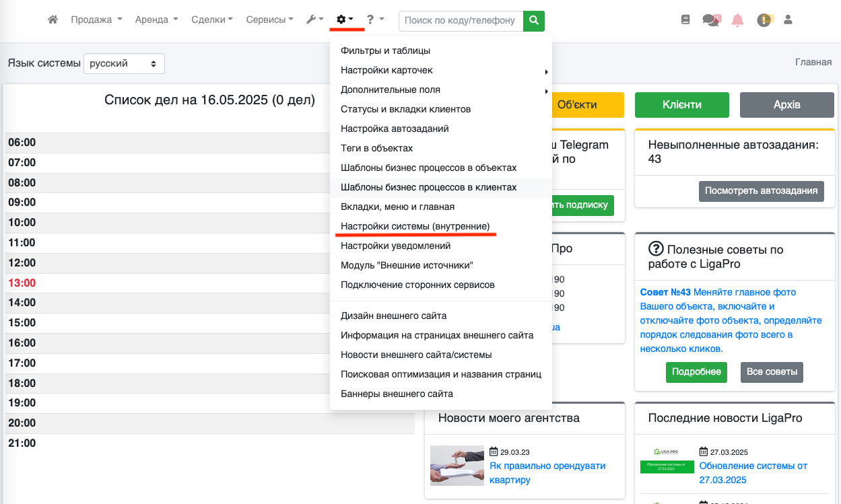Click the green search magnifier button
Image resolution: width=841 pixels, height=504 pixels.
534,21
